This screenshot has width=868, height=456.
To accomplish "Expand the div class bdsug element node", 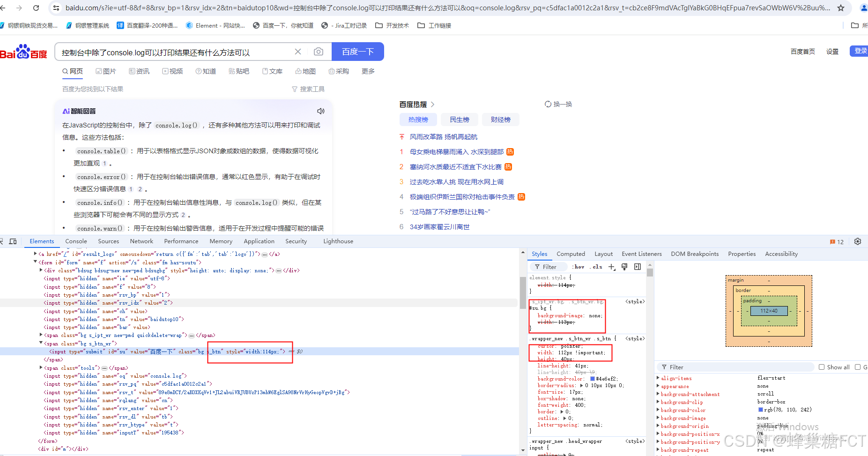I will pos(41,270).
